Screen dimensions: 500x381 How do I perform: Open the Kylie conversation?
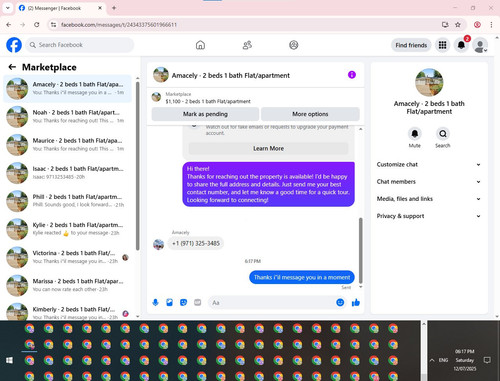pyautogui.click(x=68, y=229)
